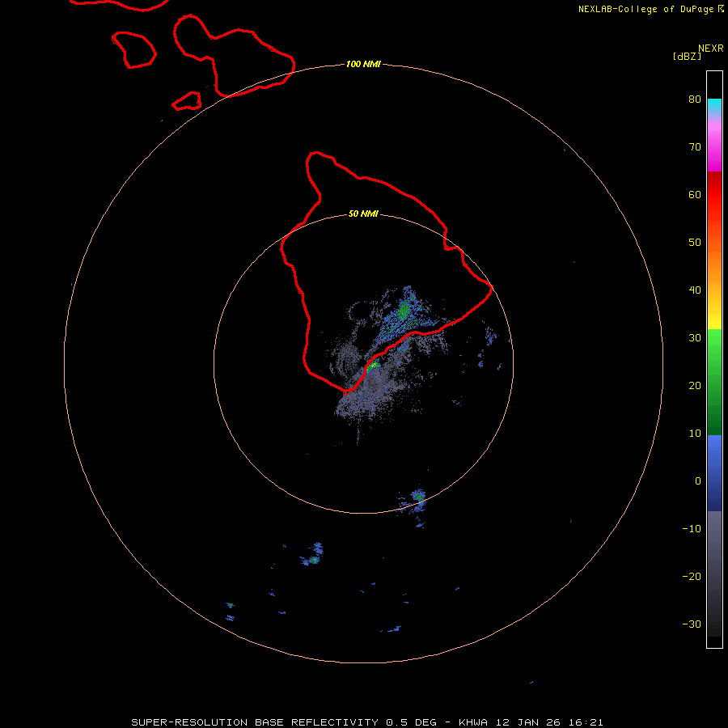Click the 20 value on the dBZ scale

click(x=695, y=386)
